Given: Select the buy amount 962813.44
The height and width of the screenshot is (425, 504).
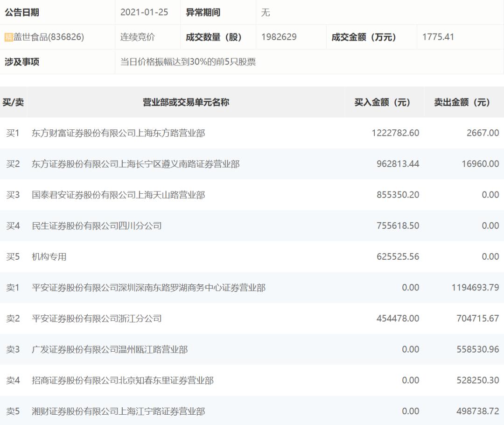Looking at the screenshot, I should (x=398, y=164).
